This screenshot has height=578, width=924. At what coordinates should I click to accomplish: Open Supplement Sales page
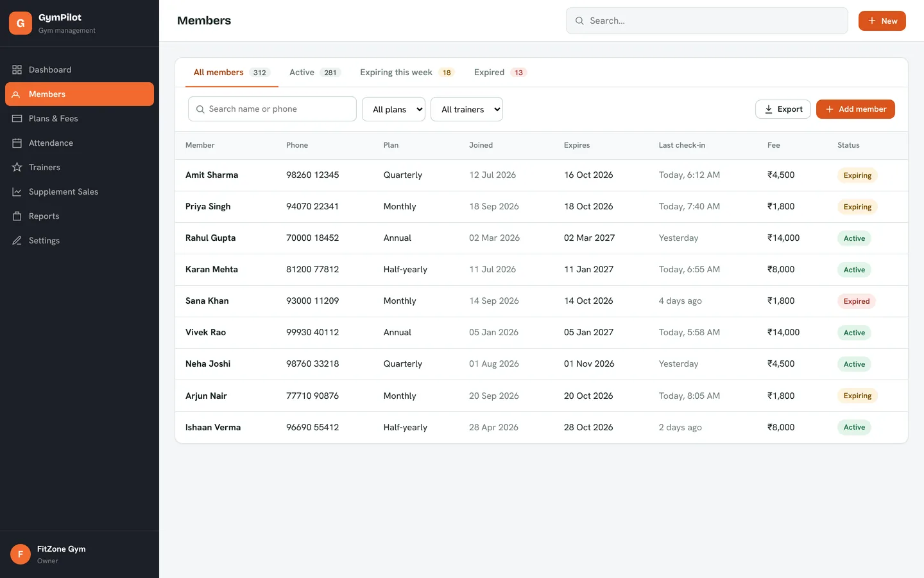[x=80, y=191]
